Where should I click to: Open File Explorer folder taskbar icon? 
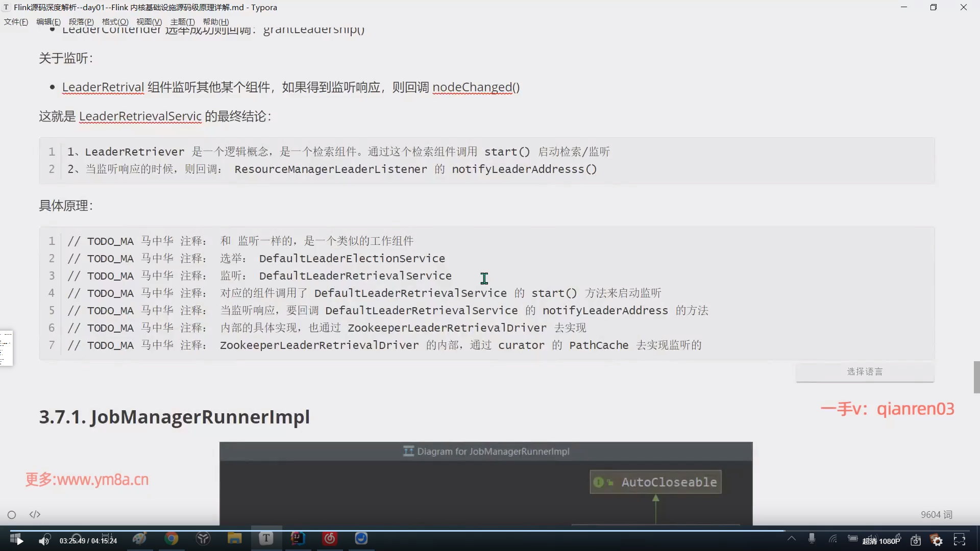[234, 538]
